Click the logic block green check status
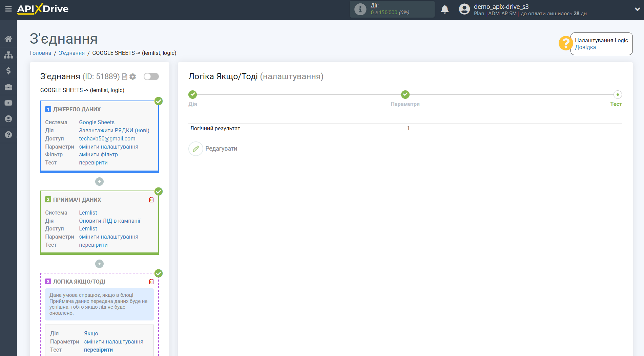This screenshot has height=356, width=644. (x=159, y=273)
